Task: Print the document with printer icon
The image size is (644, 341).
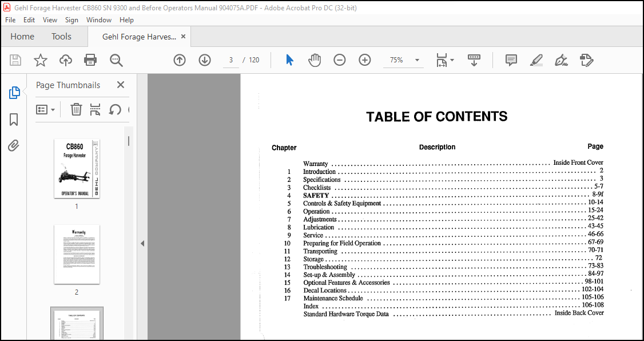Action: pyautogui.click(x=90, y=61)
